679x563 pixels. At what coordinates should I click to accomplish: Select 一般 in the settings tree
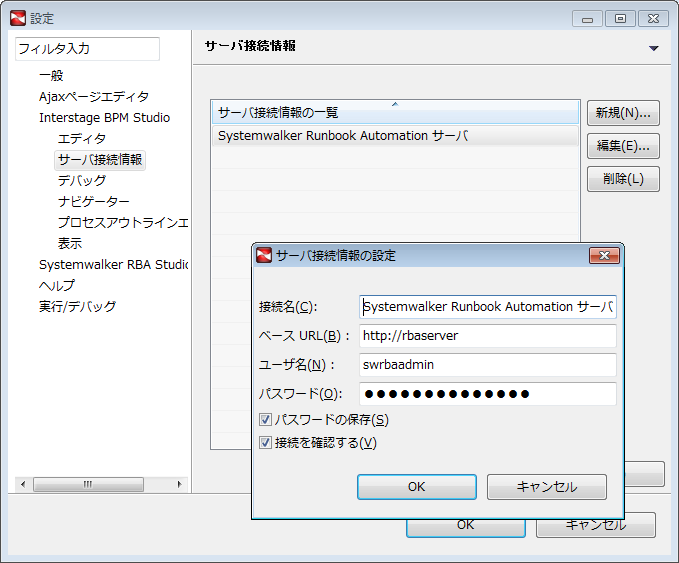pyautogui.click(x=51, y=75)
